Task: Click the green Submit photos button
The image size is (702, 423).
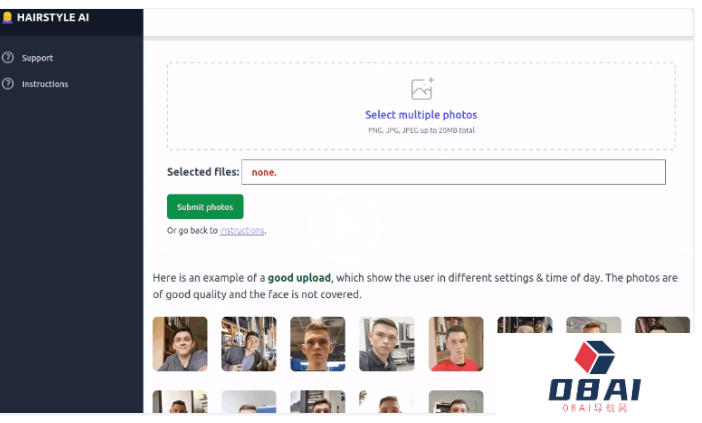Action: (205, 206)
